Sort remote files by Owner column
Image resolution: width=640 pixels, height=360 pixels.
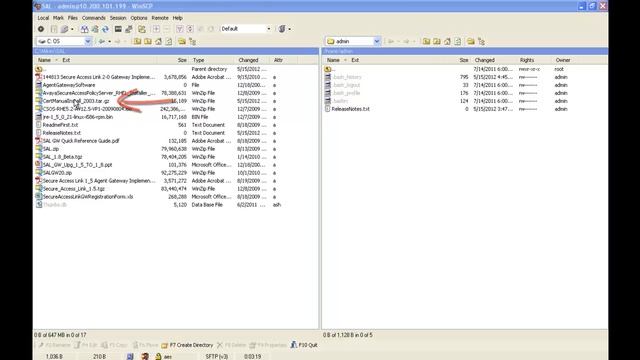tap(563, 60)
